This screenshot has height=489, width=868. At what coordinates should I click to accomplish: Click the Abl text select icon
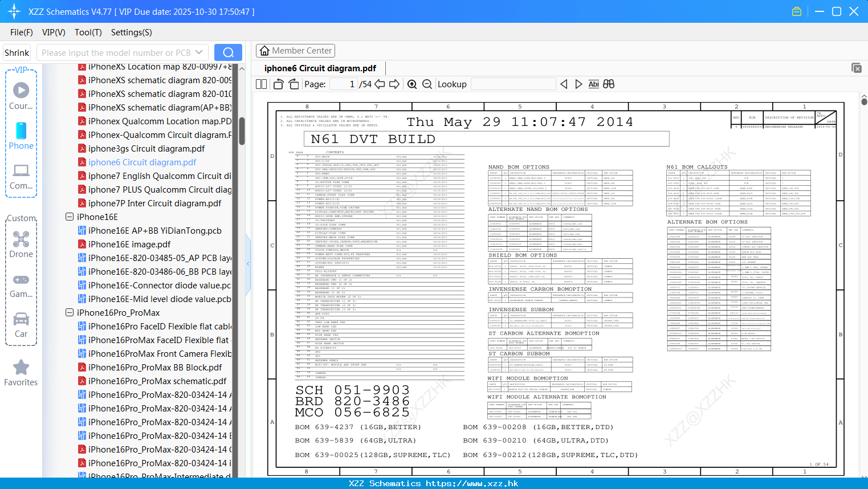593,84
